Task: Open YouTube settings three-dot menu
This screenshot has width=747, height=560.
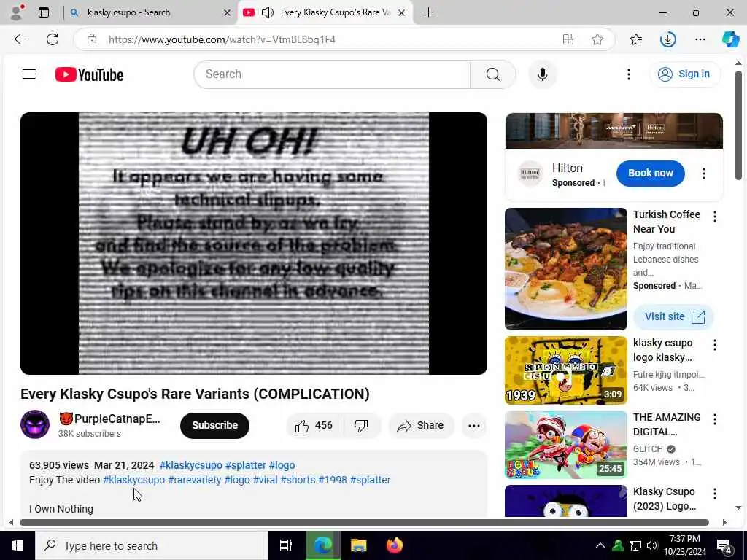Action: [628, 74]
